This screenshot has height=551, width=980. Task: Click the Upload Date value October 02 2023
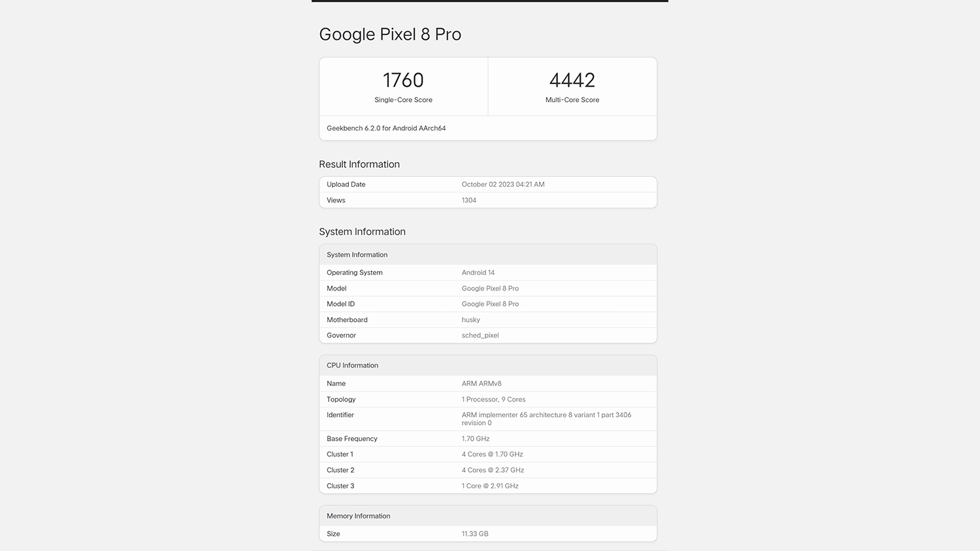click(x=503, y=184)
